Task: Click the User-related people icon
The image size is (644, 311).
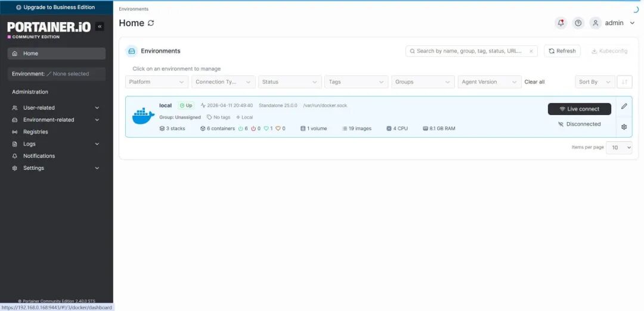Action: (15, 108)
